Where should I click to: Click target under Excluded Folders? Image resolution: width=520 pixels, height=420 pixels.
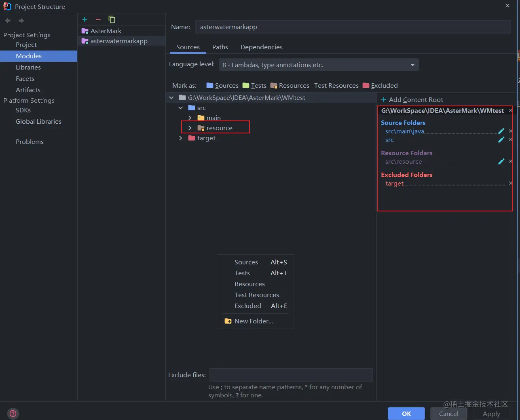pos(394,183)
